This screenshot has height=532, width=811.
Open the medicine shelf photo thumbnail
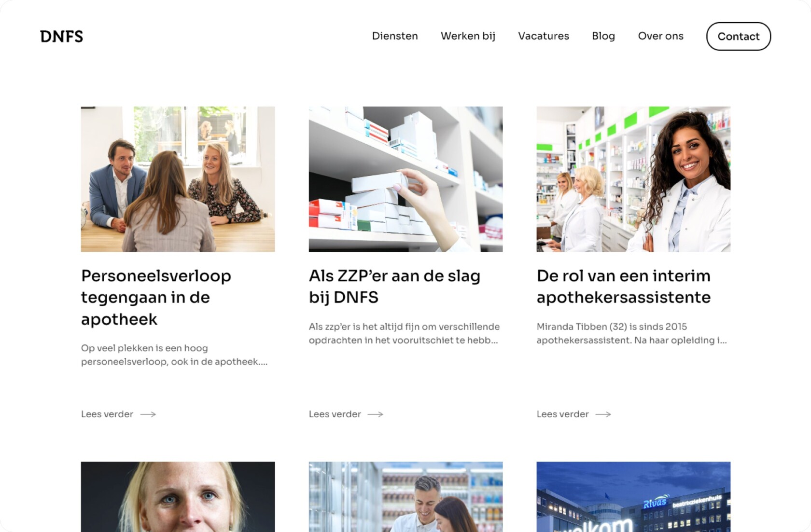tap(405, 179)
